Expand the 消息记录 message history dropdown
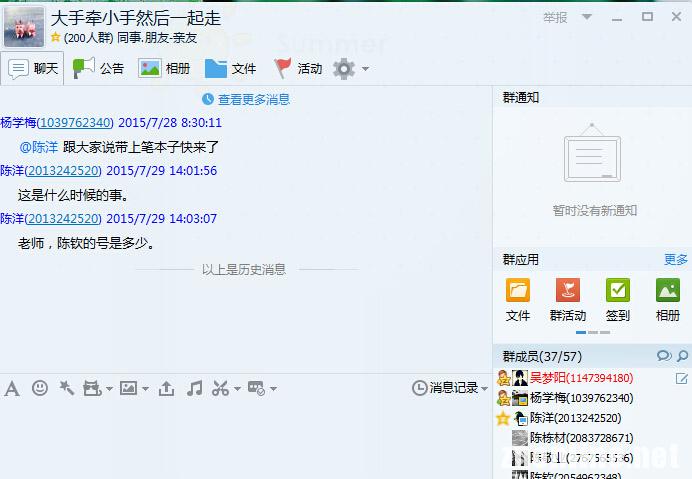 (x=484, y=388)
